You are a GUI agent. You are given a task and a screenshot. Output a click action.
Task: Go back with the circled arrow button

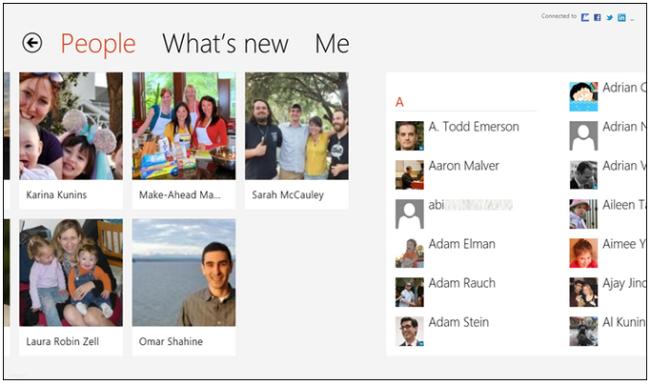click(32, 43)
